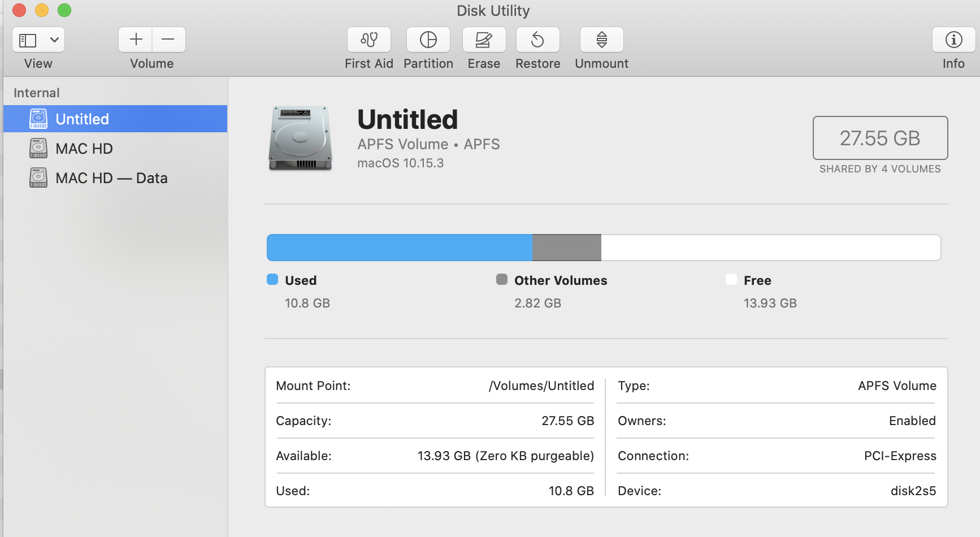Remove volume with the minus button
Viewport: 980px width, 537px height.
tap(168, 40)
